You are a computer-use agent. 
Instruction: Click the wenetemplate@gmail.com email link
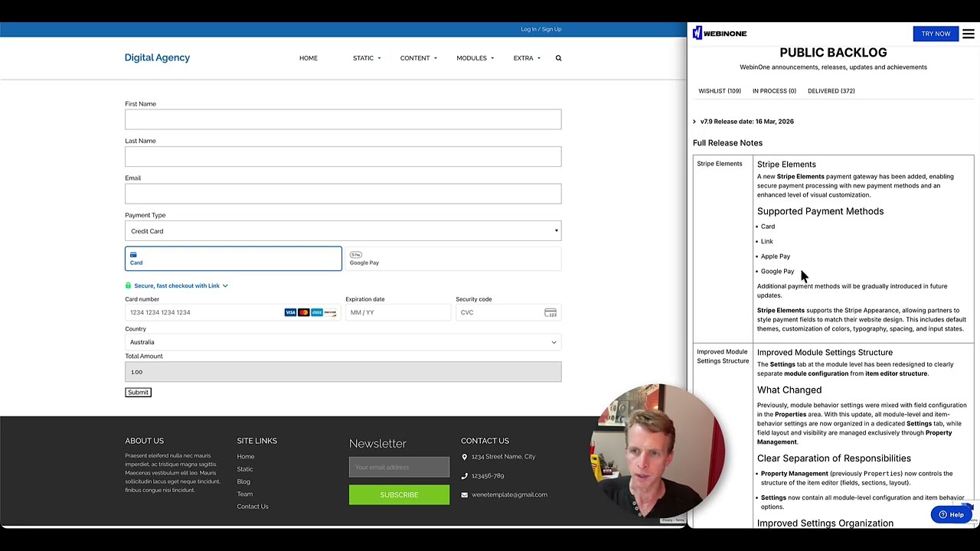click(509, 495)
